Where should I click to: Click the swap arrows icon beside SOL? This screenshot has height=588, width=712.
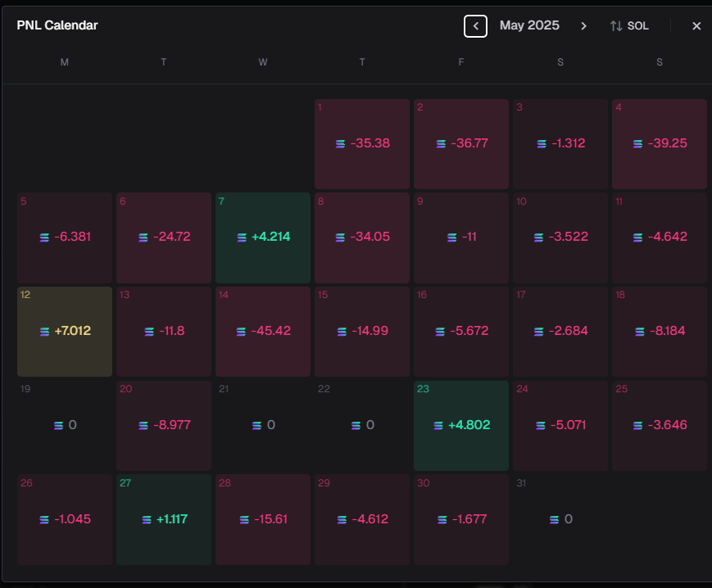(616, 26)
